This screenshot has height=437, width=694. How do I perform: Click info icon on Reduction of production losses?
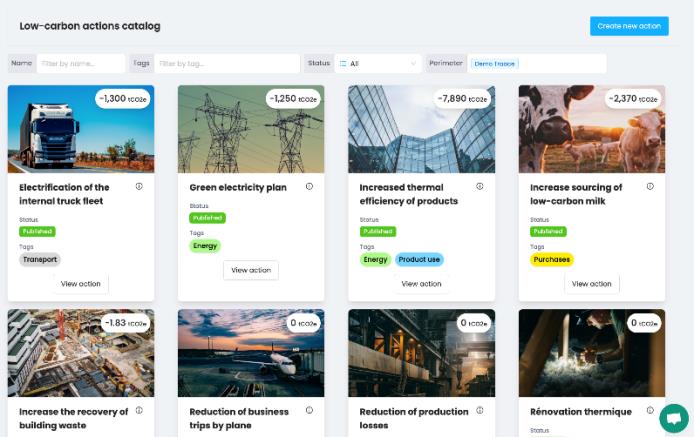(x=479, y=410)
